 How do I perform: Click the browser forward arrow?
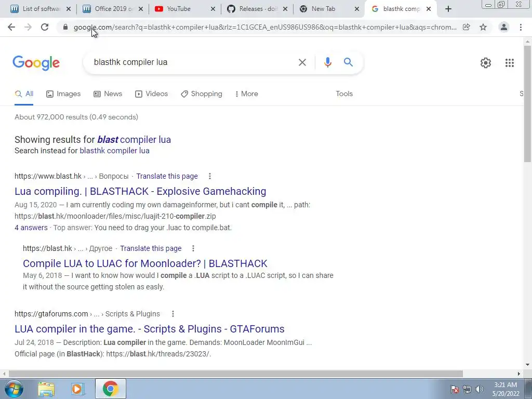pos(28,27)
